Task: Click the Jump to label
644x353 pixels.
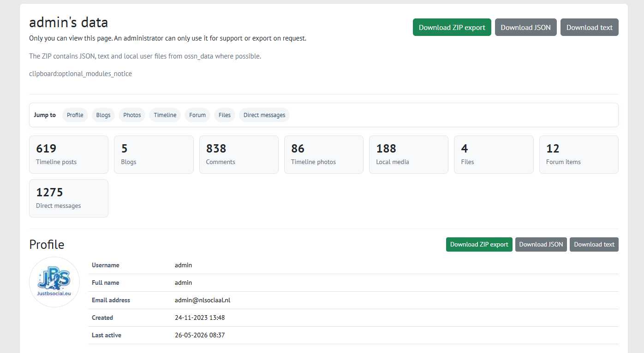Action: pos(45,115)
